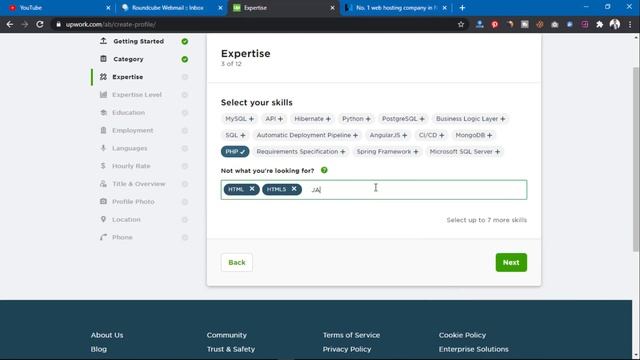Screen dimensions: 640x360
Task: Open Community footer link
Action: pyautogui.click(x=227, y=335)
